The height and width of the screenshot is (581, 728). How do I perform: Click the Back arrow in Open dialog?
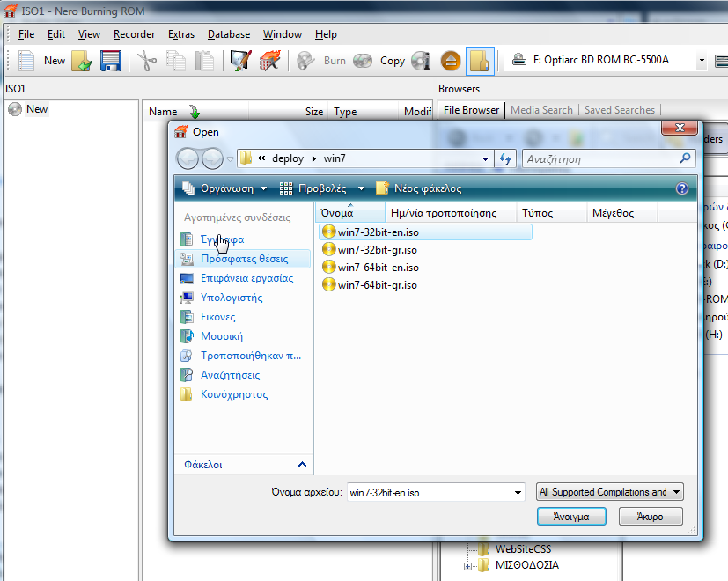(x=188, y=159)
